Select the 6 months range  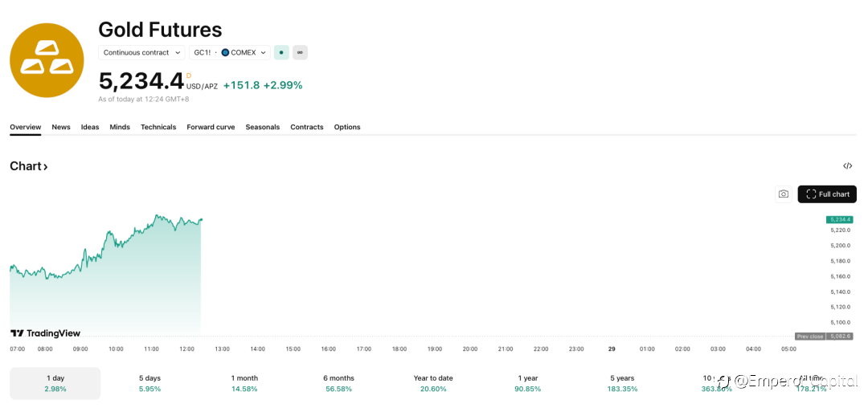[x=338, y=383]
